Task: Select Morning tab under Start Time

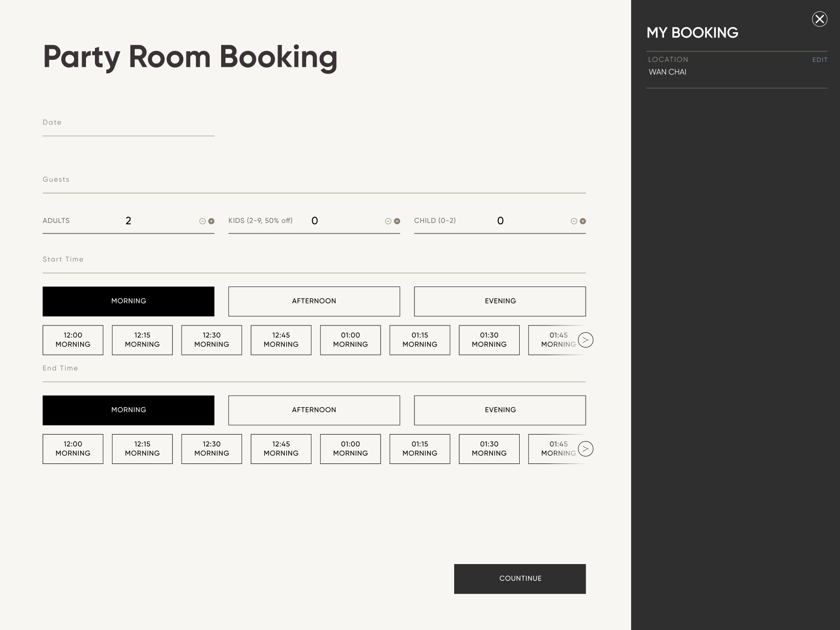Action: click(129, 301)
